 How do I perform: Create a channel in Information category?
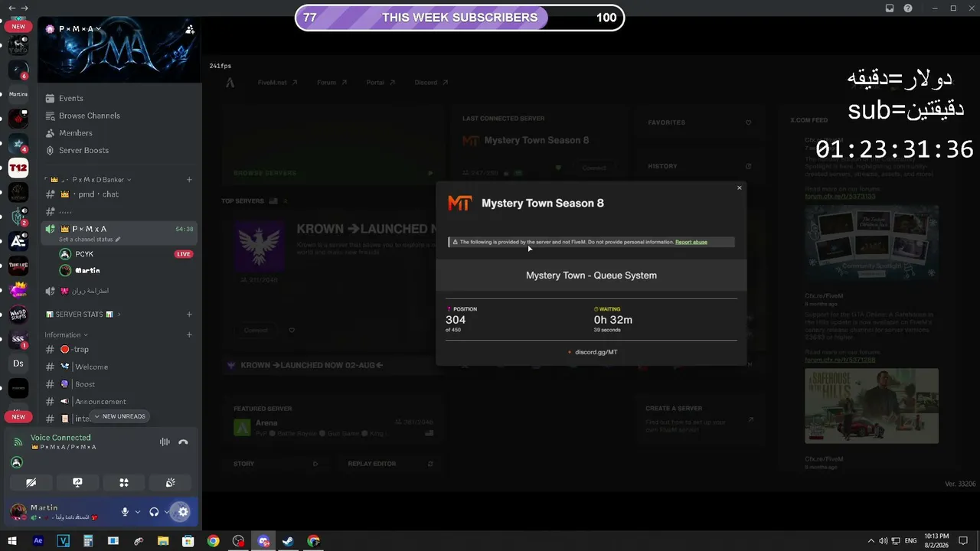[189, 334]
